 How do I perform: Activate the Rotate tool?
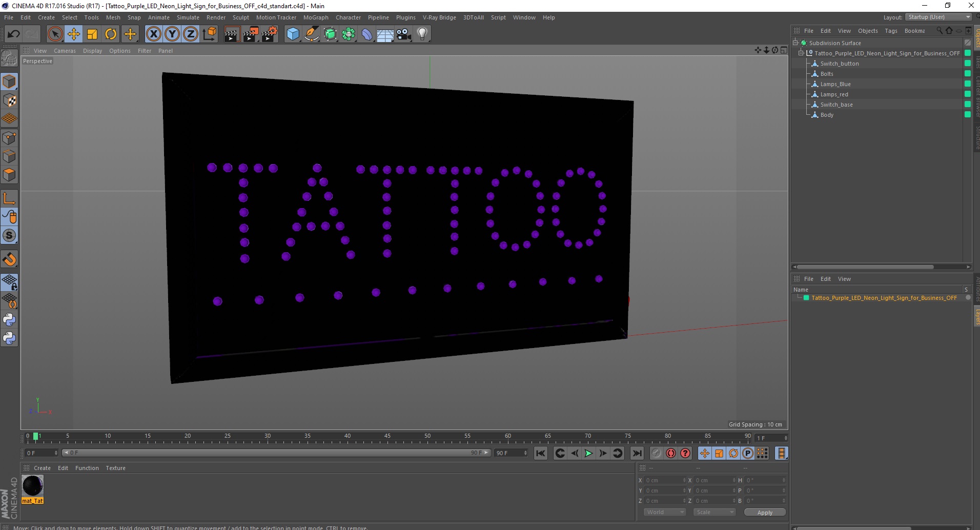pyautogui.click(x=111, y=34)
